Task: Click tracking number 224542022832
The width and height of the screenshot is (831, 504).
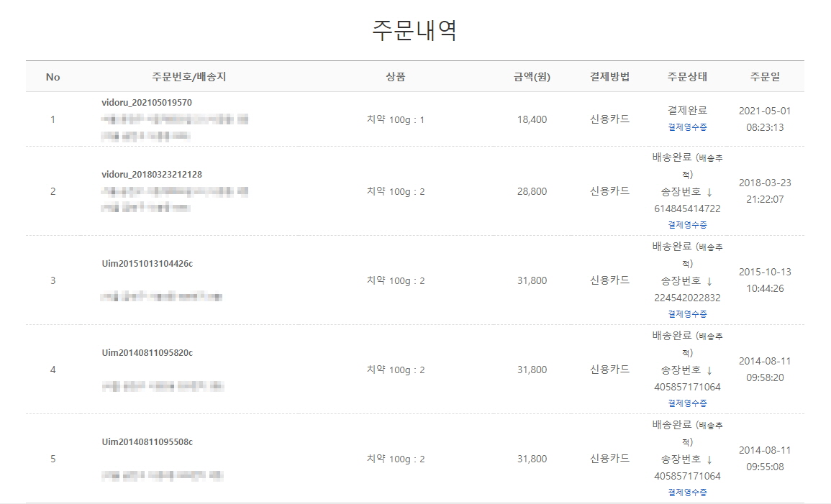Action: (x=687, y=298)
